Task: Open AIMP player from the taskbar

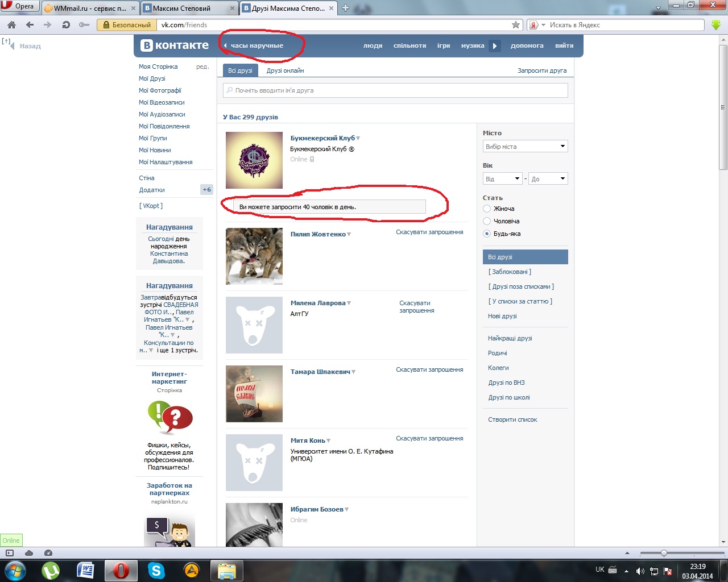Action: click(192, 570)
